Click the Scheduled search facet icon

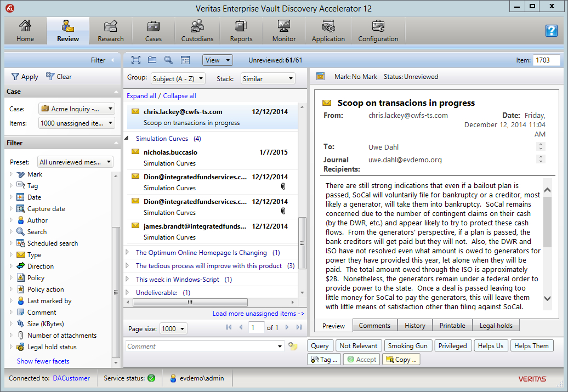tap(21, 243)
